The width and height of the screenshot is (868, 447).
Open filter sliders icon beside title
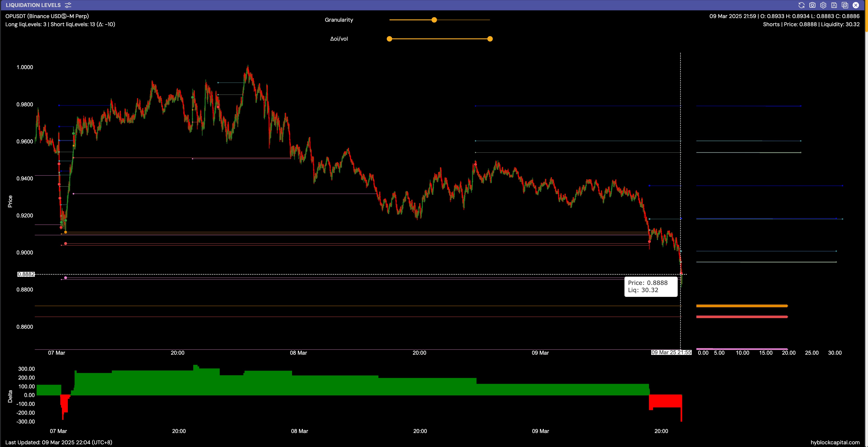(68, 5)
